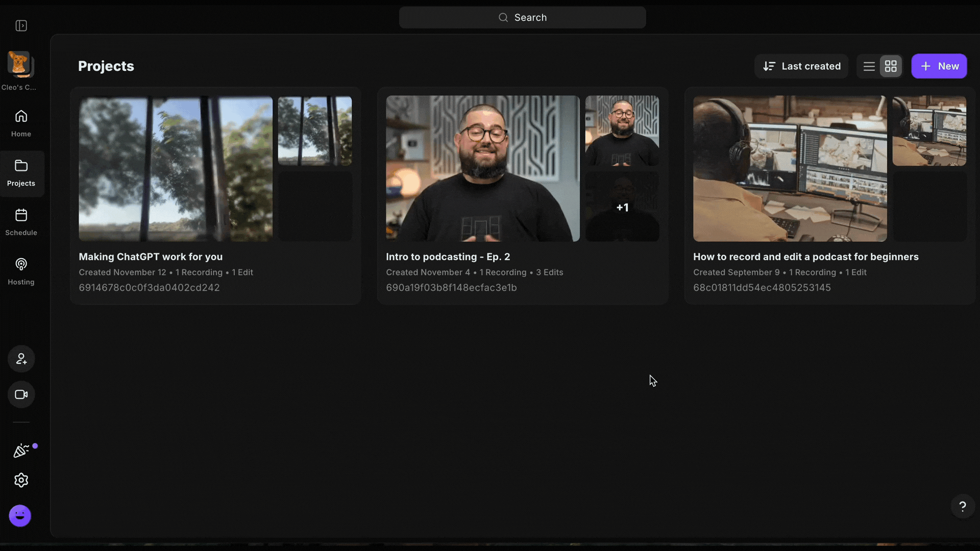Open the Hosting section
Screen dimensions: 980x551
[x=21, y=272]
